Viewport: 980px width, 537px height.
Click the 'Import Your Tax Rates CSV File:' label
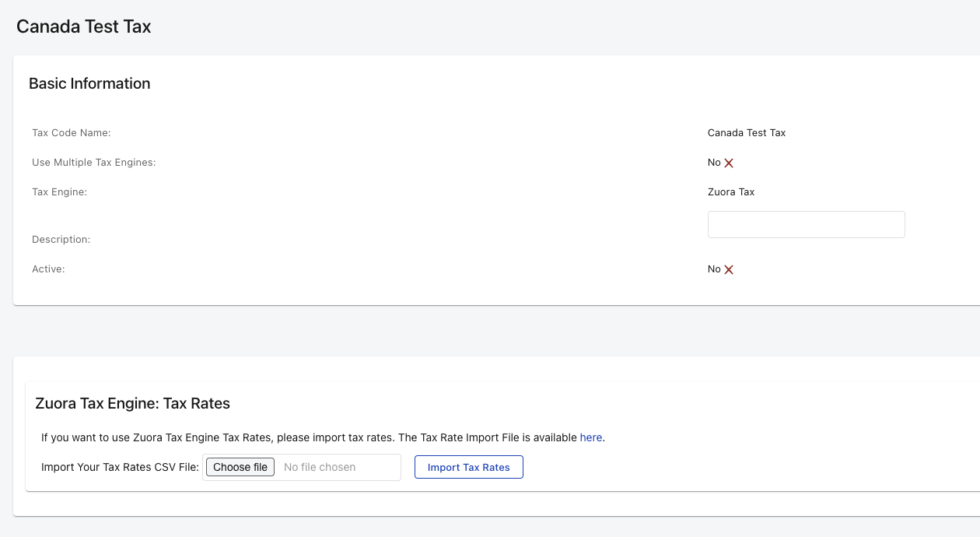pos(121,467)
